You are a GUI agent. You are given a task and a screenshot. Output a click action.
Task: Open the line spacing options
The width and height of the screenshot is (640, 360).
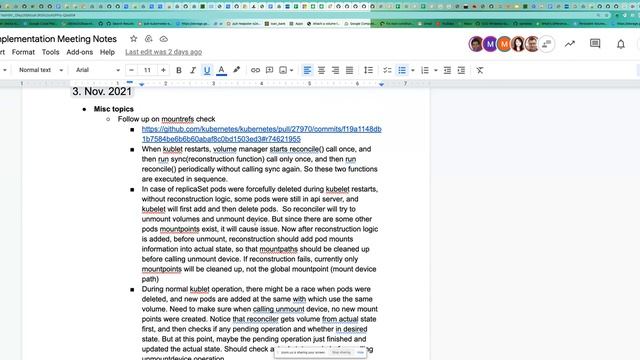click(368, 70)
